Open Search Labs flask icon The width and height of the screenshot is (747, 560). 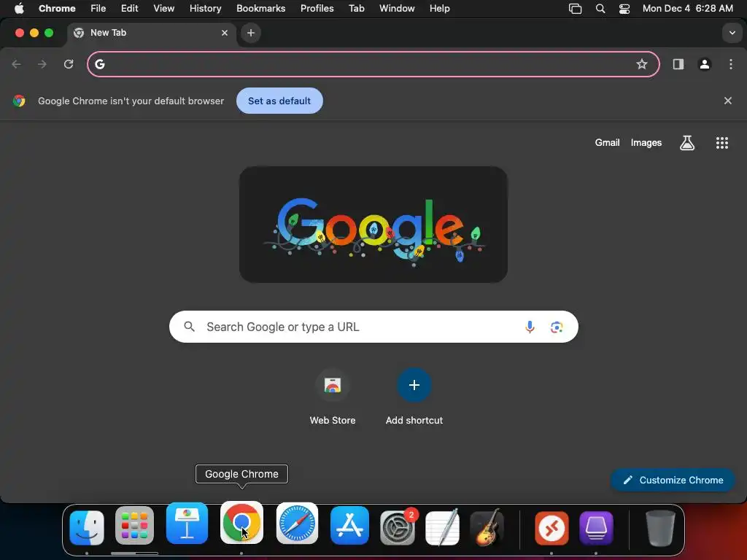pos(686,143)
